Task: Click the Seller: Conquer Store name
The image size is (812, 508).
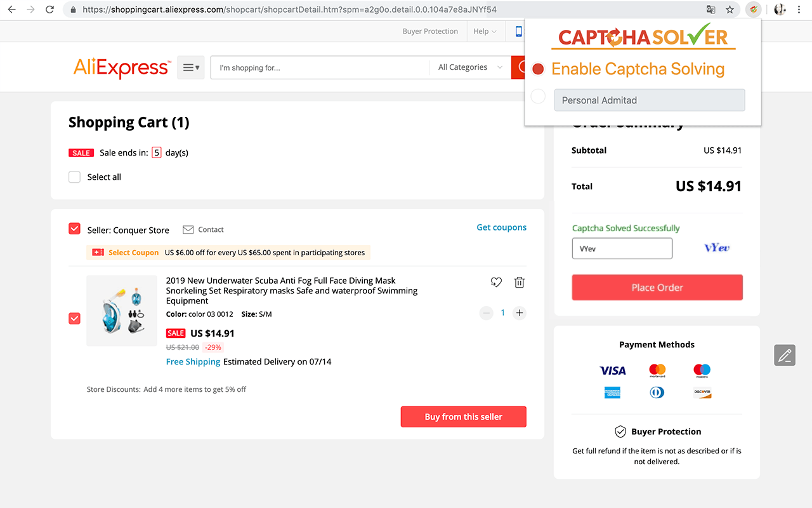Action: coord(128,230)
